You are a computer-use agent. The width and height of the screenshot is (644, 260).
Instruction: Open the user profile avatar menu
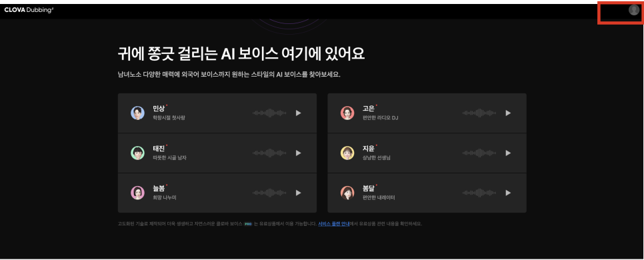click(x=634, y=11)
